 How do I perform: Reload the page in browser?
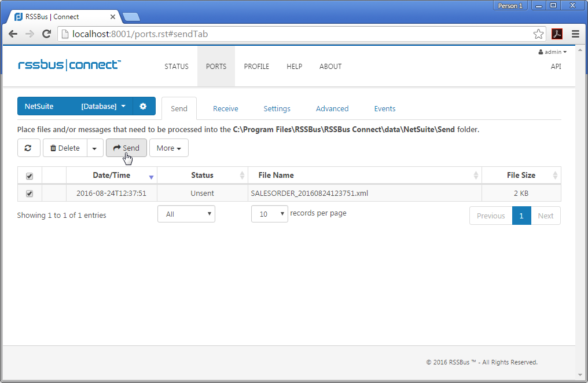(46, 34)
